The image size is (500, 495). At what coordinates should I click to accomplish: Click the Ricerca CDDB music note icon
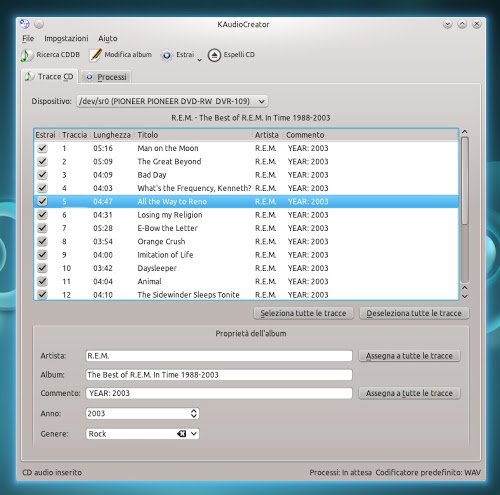(26, 55)
